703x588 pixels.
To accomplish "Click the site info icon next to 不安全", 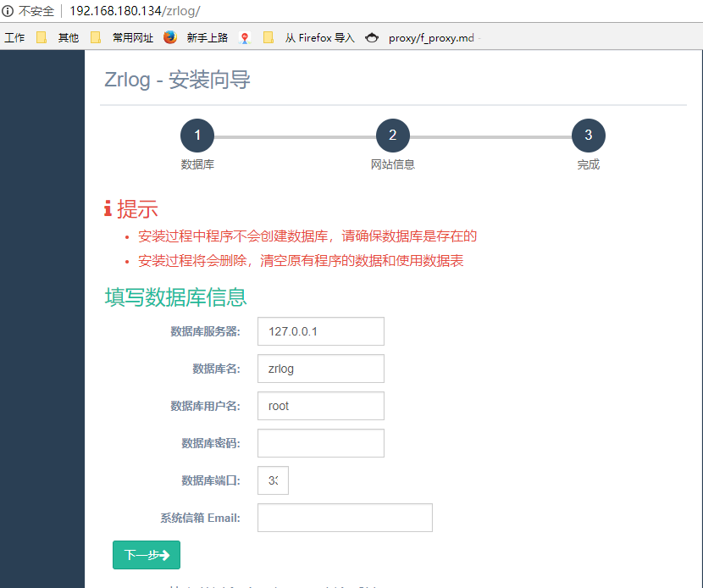I will pos(7,11).
